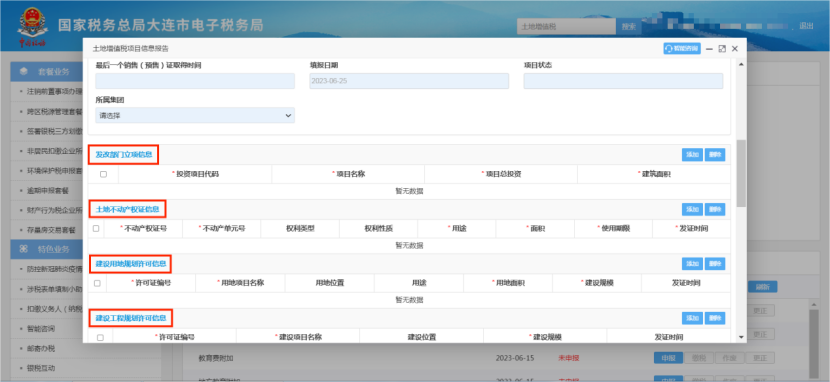This screenshot has width=830, height=382.
Task: Tick the select-all checkbox in 建设用地规划许可信息 table
Action: click(97, 283)
